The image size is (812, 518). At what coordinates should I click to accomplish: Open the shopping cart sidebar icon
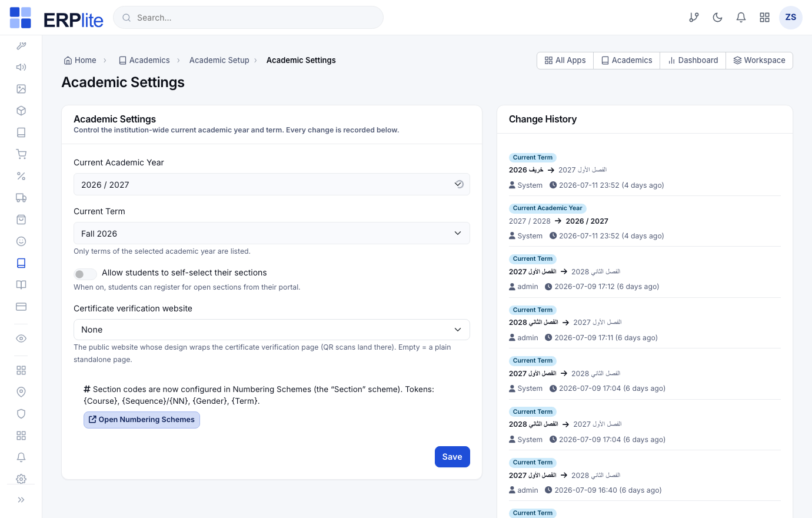pos(21,154)
